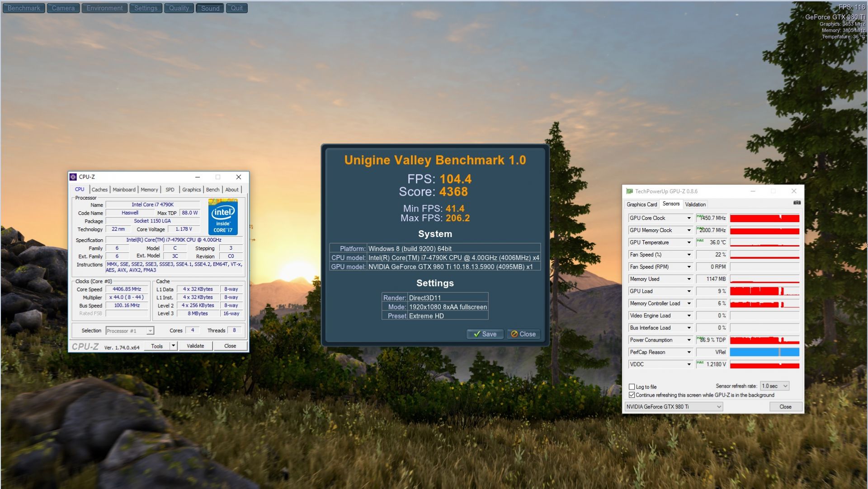
Task: Open the Fan Speed (%) sensor dropdown
Action: [x=689, y=255]
